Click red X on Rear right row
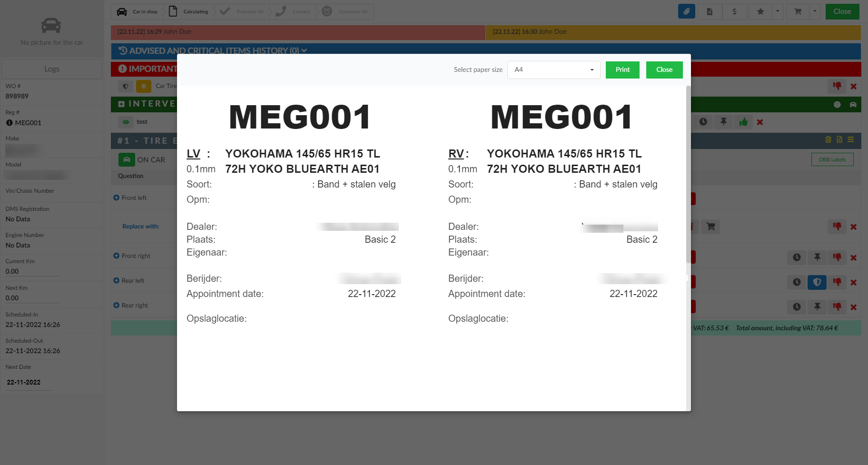This screenshot has width=868, height=465. [x=853, y=307]
